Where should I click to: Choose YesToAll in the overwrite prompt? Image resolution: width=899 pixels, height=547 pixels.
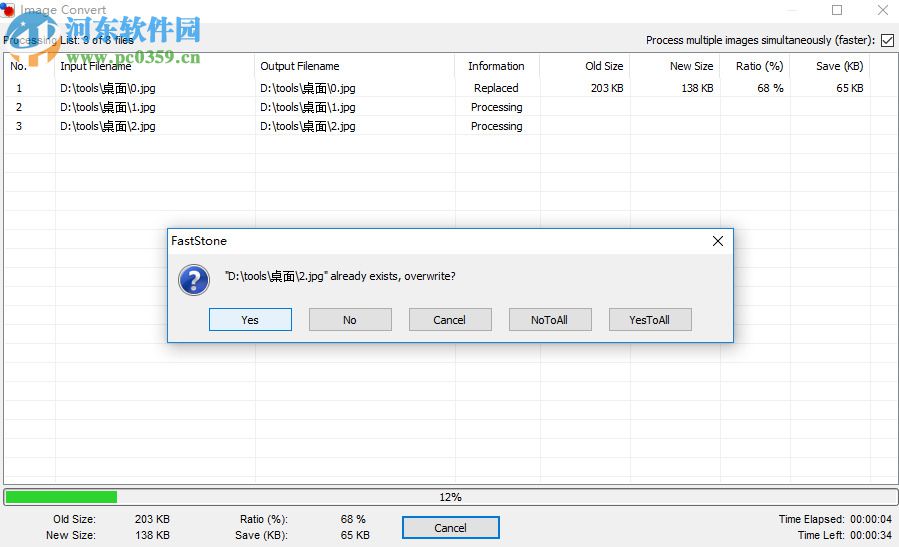coord(649,320)
